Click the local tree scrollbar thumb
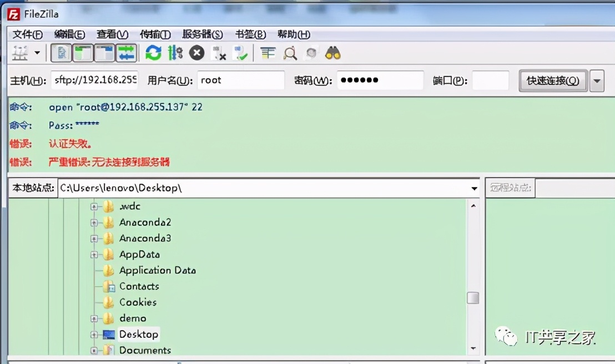 (473, 298)
